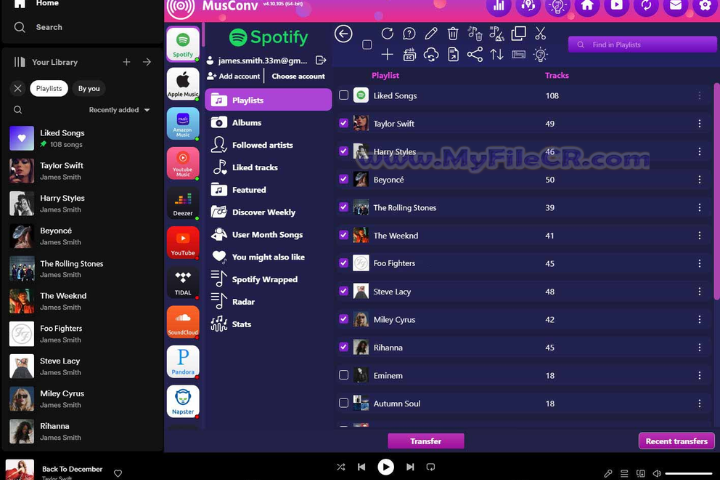The image size is (720, 480).
Task: Click the pencil edit icon
Action: pyautogui.click(x=431, y=34)
